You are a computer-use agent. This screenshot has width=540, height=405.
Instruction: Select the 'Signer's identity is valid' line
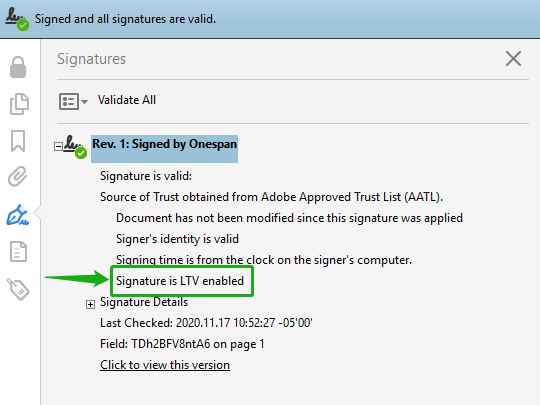(x=177, y=239)
